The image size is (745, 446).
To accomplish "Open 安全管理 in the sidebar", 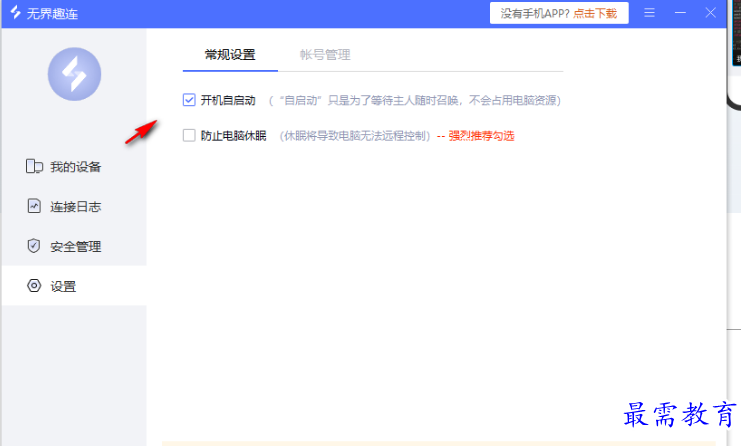I will [x=74, y=246].
